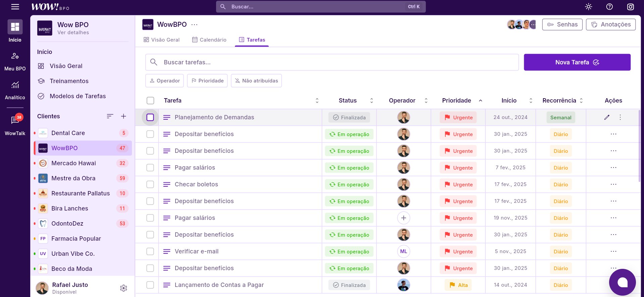The width and height of the screenshot is (644, 297).
Task: Open the Prioridade filter dropdown
Action: [x=207, y=81]
